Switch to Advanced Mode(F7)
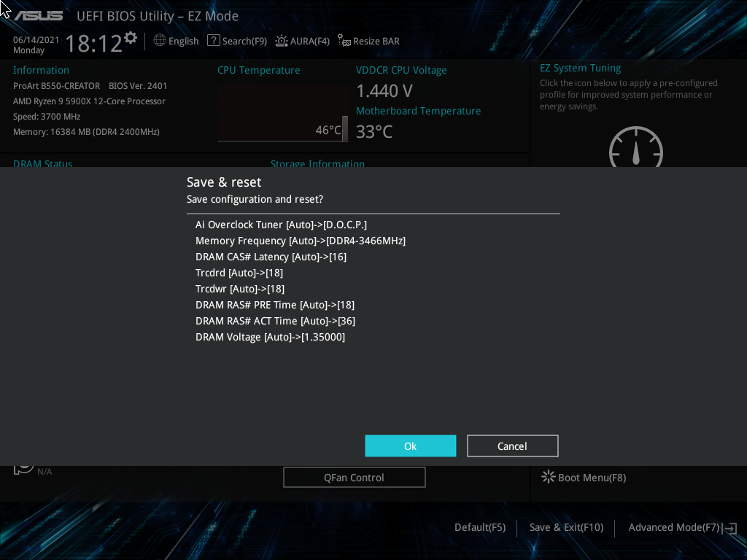Viewport: 747px width, 560px height. pyautogui.click(x=673, y=527)
